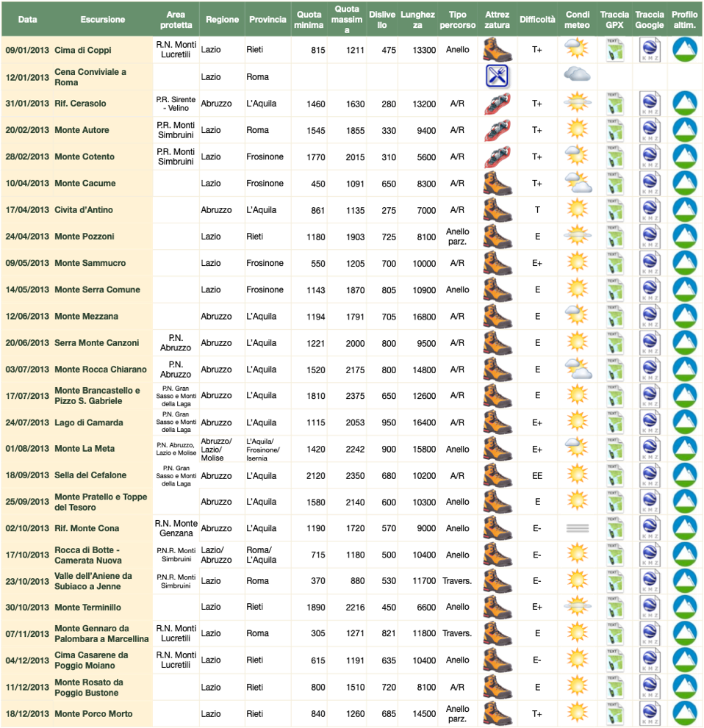The height and width of the screenshot is (728, 704).
Task: Click the weather icon for Monte Rocca Chiarano
Action: tap(578, 369)
